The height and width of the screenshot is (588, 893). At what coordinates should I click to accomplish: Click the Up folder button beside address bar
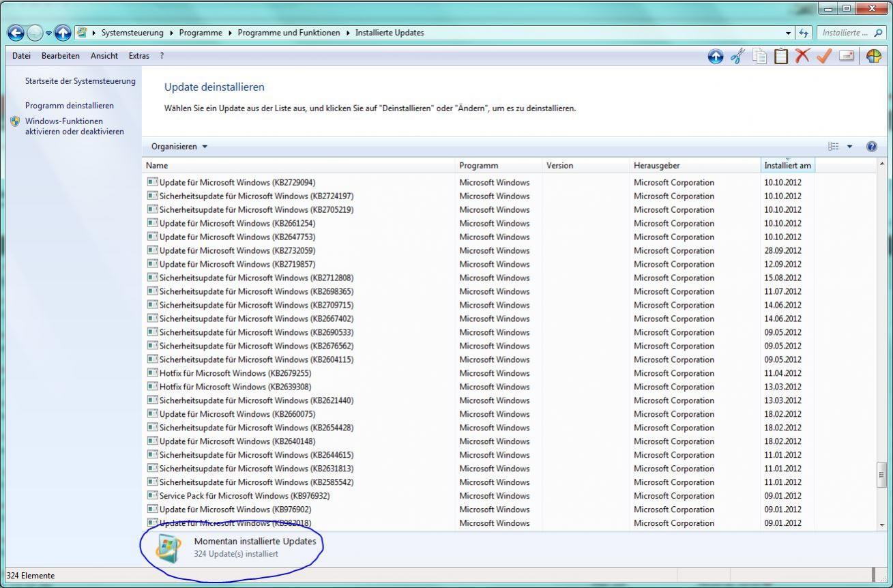[63, 33]
